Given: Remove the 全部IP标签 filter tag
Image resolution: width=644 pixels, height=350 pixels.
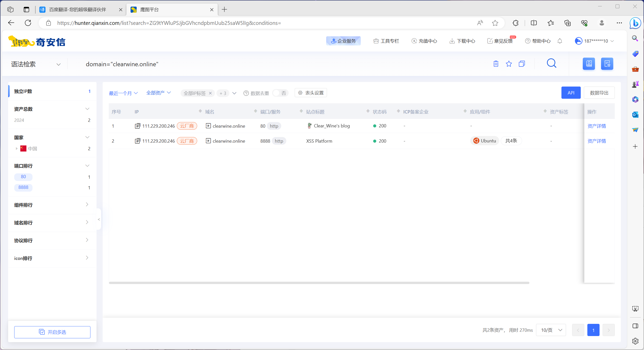Looking at the screenshot, I should (x=210, y=93).
